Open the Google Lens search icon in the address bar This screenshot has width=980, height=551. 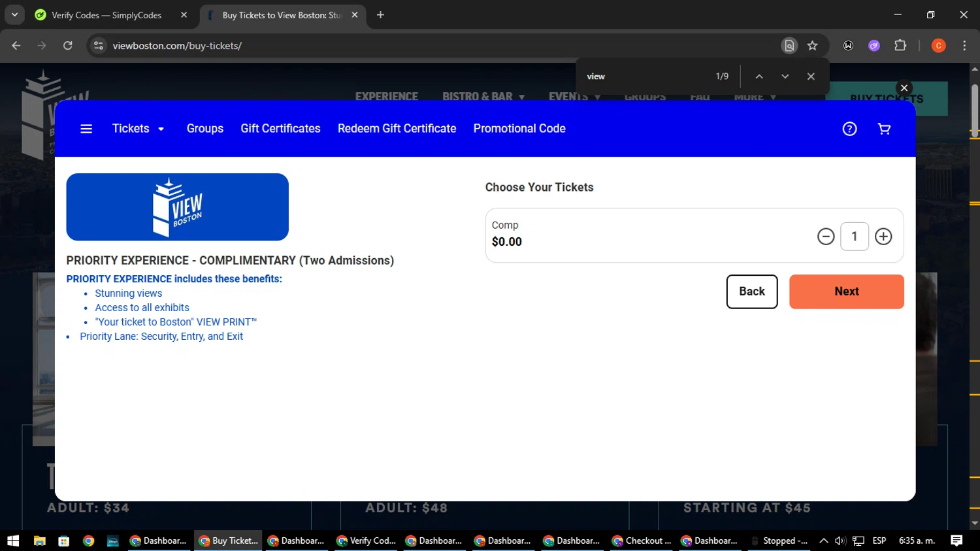coord(789,46)
